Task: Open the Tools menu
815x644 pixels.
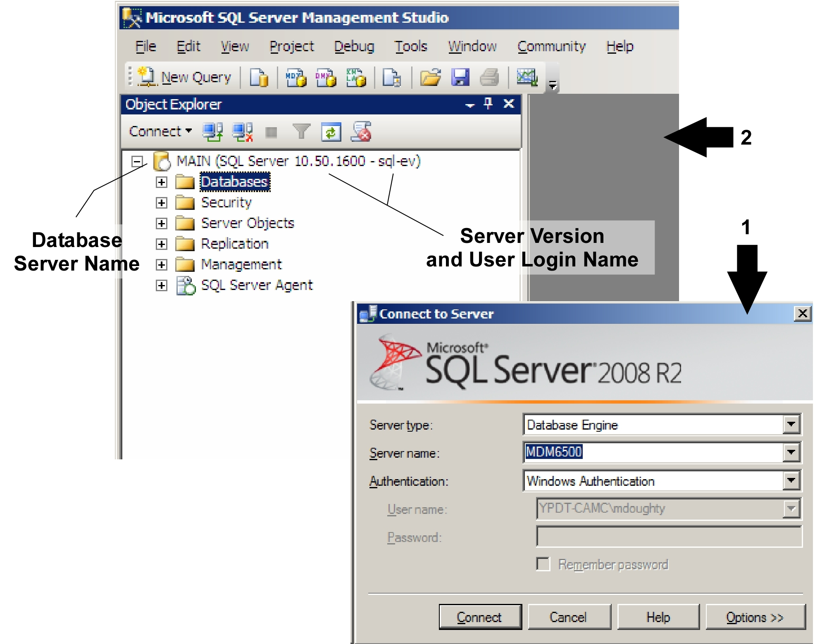Action: point(411,46)
